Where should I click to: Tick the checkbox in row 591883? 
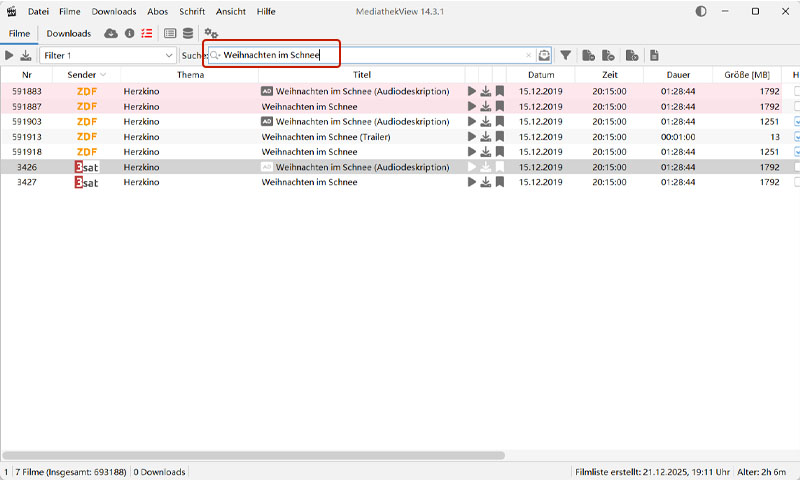point(796,91)
